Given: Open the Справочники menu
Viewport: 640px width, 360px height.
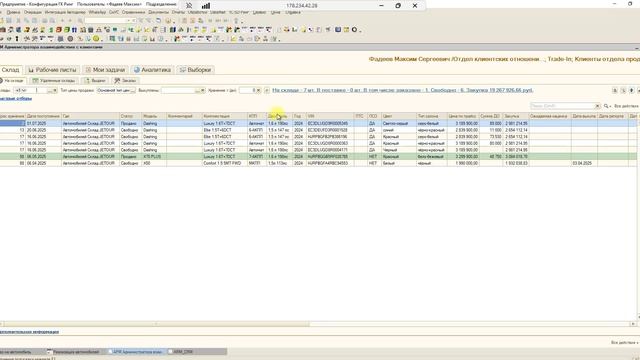Looking at the screenshot, I should (133, 12).
